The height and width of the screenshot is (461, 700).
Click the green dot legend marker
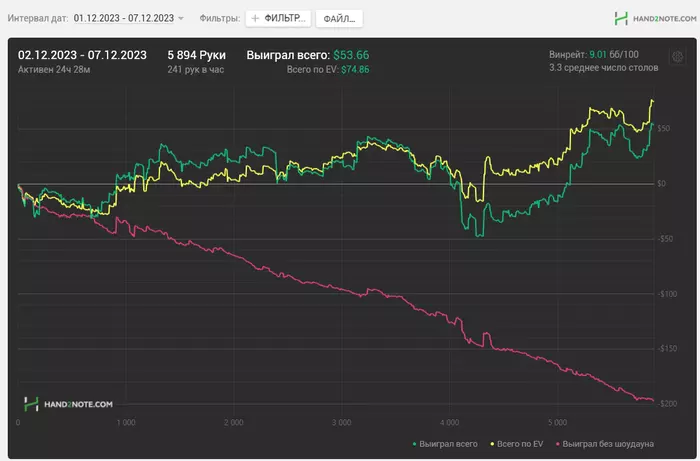[x=414, y=444]
